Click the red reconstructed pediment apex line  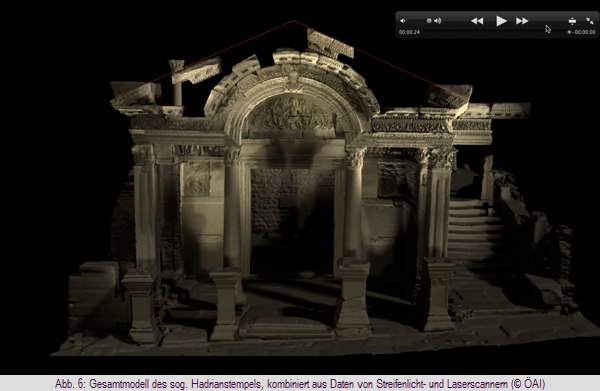pyautogui.click(x=293, y=21)
